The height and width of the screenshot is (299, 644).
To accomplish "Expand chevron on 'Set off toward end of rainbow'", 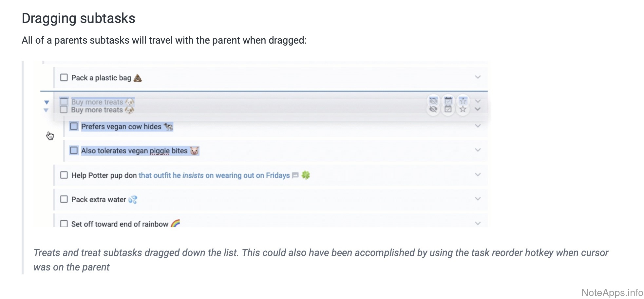I will pyautogui.click(x=478, y=223).
